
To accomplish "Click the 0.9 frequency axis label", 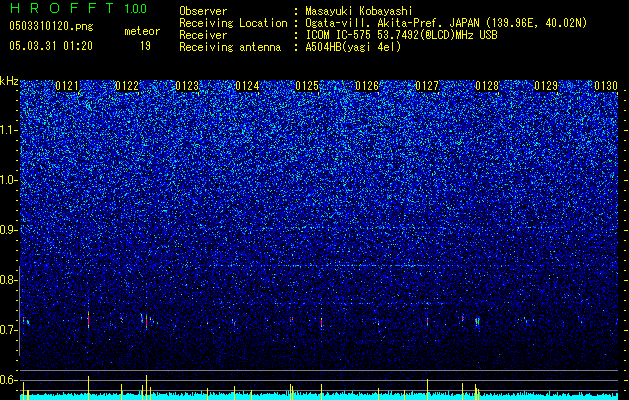I will pyautogui.click(x=8, y=230).
